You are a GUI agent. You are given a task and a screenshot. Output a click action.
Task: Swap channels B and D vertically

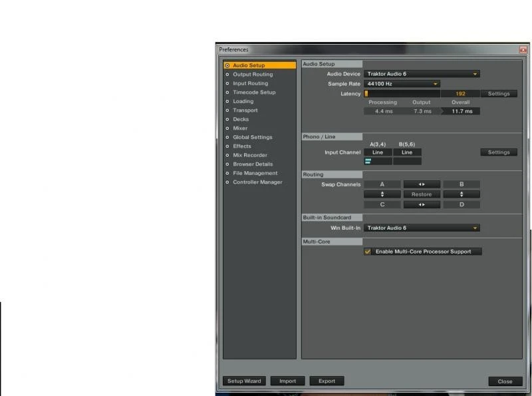click(461, 194)
